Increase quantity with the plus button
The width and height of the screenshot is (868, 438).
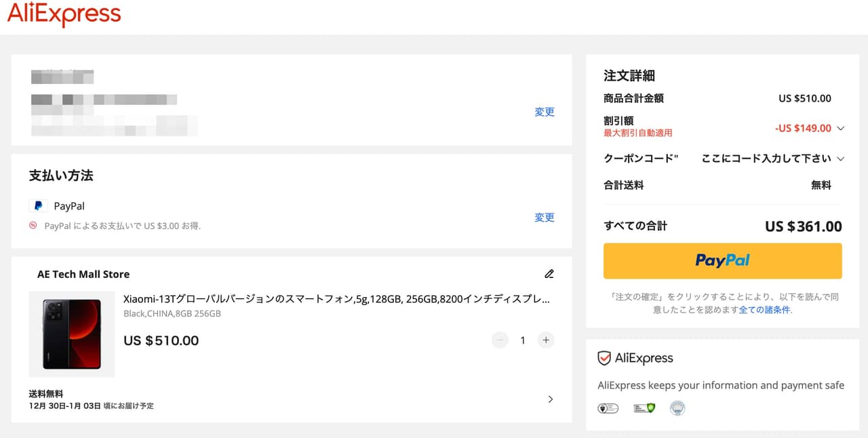point(545,340)
